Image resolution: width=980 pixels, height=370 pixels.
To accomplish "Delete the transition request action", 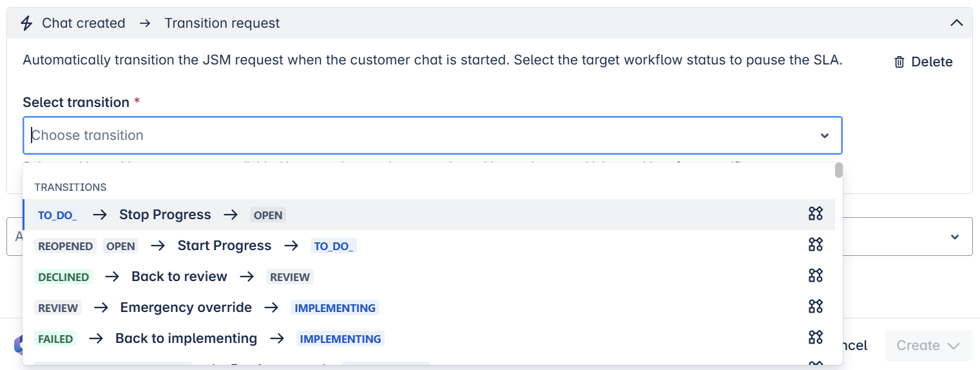I will pyautogui.click(x=923, y=62).
